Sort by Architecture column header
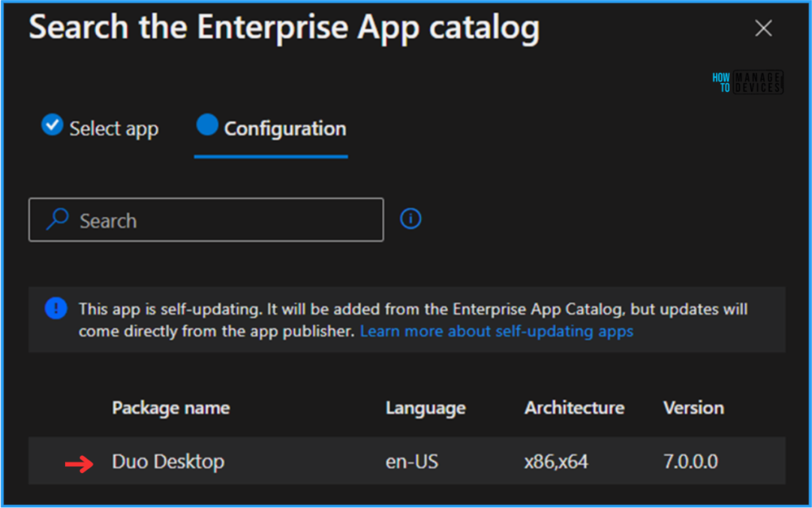This screenshot has height=508, width=812. tap(574, 407)
